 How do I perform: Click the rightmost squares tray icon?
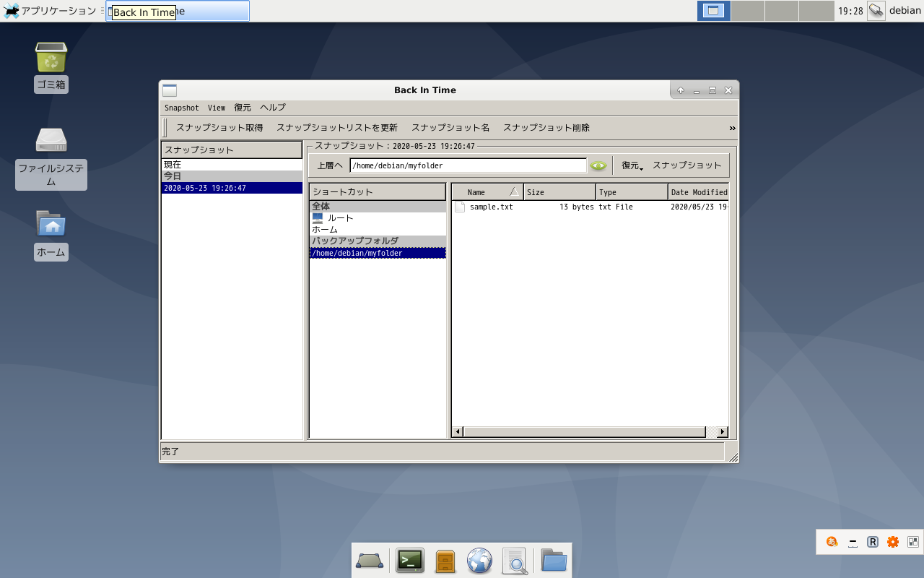coord(913,542)
